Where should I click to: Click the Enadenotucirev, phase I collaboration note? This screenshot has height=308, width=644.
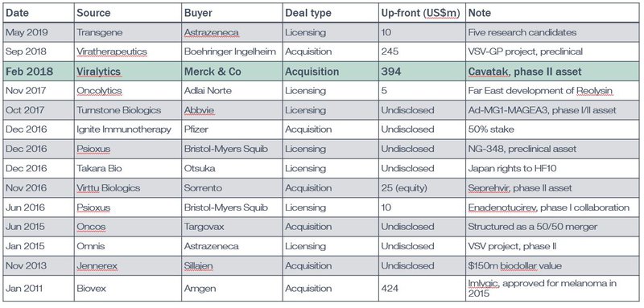pos(549,207)
